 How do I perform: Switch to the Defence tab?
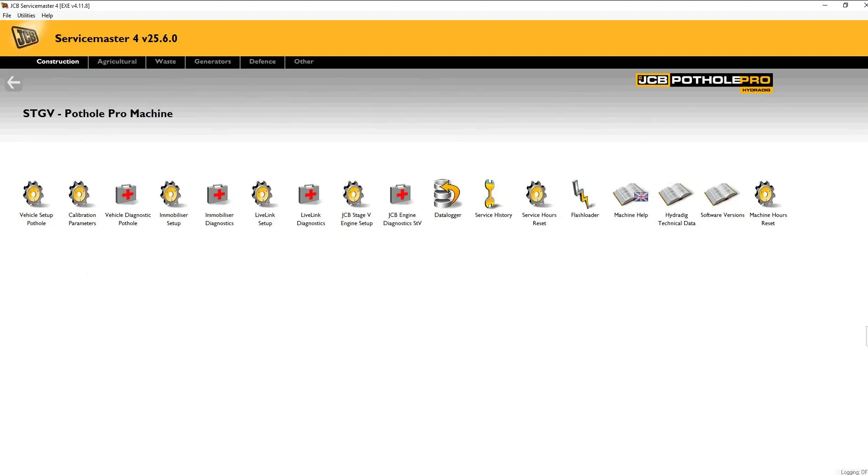(263, 62)
